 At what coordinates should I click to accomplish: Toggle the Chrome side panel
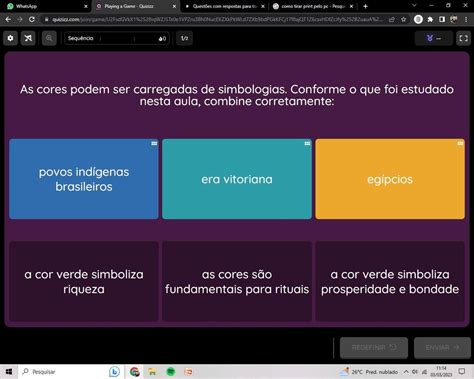[442, 19]
